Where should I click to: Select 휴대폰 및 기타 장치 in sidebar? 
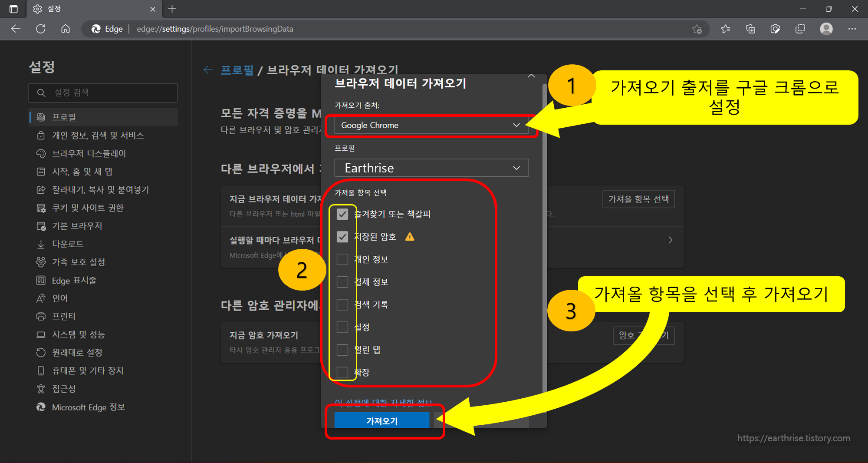pos(103,370)
